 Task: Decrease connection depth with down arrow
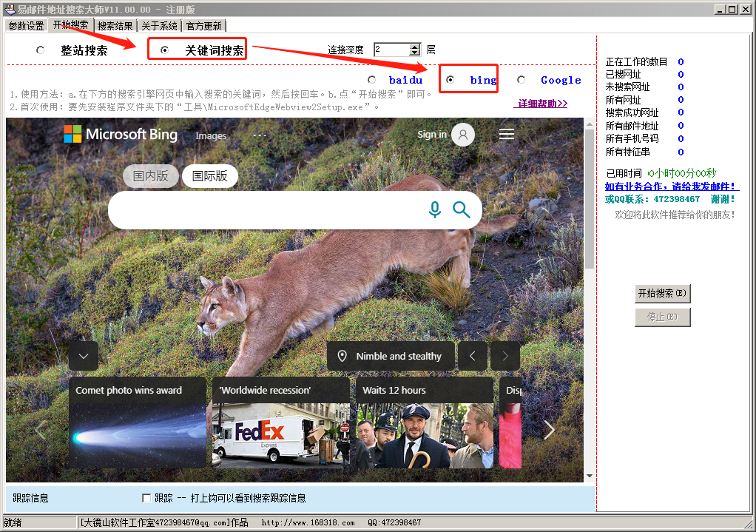coord(415,53)
